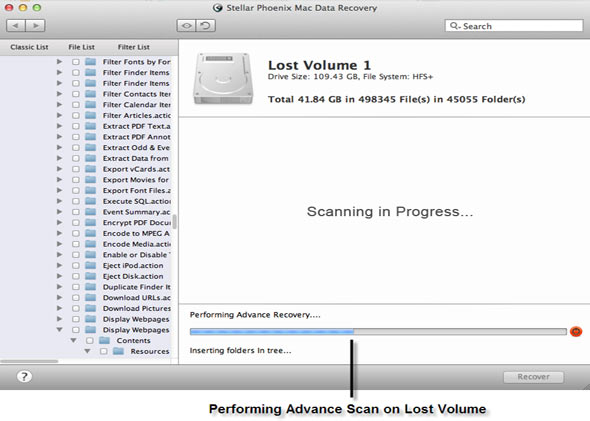Click the magnifier icon in the search field
590x421 pixels.
click(x=455, y=26)
